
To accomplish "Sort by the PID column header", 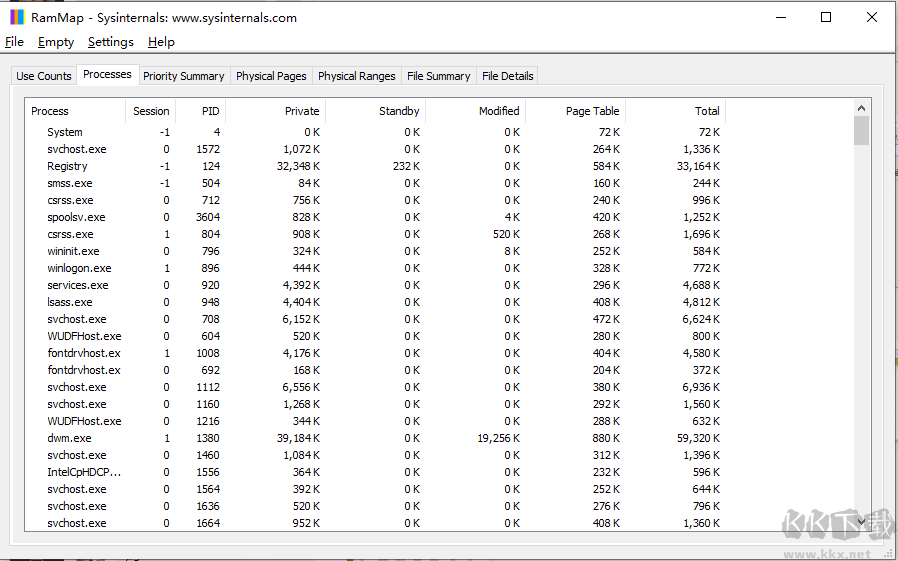I will pos(210,111).
